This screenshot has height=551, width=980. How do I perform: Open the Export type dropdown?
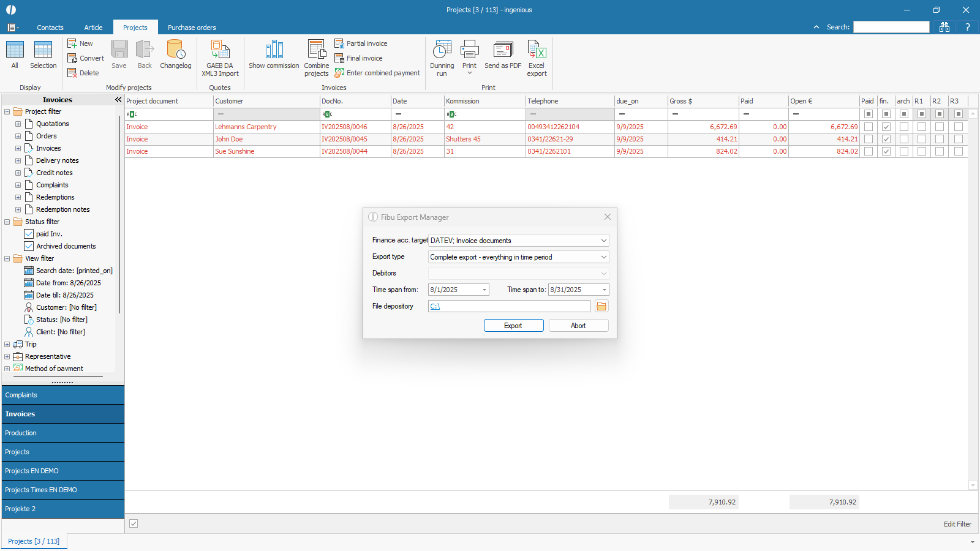pyautogui.click(x=603, y=257)
